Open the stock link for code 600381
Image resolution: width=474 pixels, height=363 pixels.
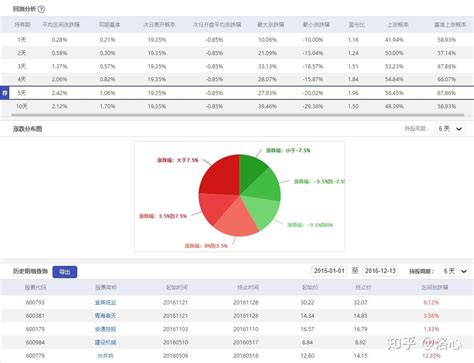[105, 316]
